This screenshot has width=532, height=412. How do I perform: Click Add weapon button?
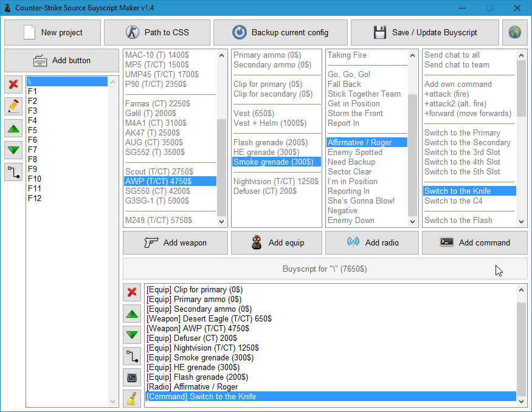point(176,243)
